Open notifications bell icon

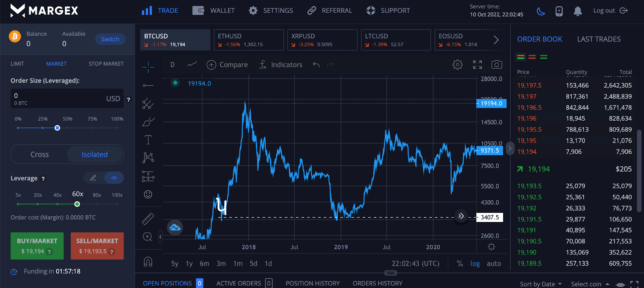click(x=578, y=11)
